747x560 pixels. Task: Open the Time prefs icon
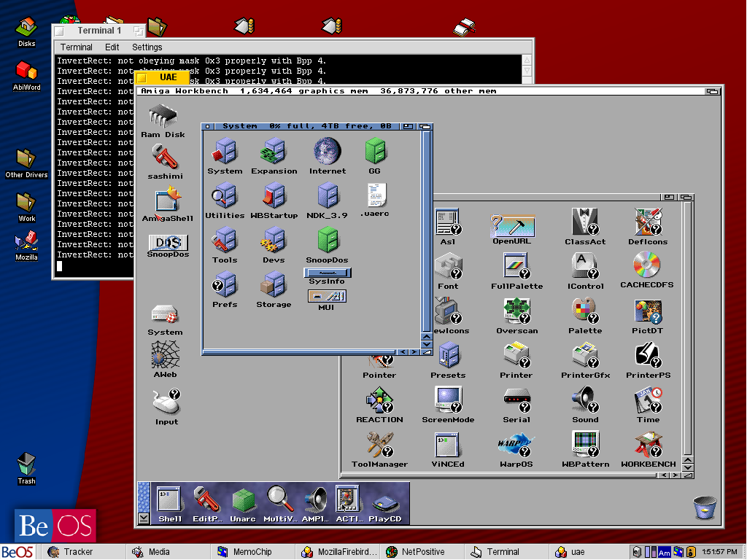pos(648,400)
